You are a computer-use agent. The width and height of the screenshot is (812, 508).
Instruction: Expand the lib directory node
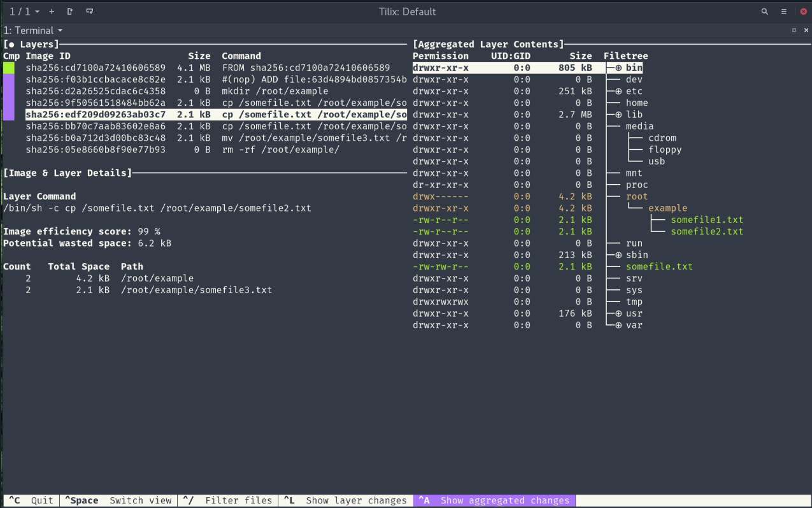618,115
